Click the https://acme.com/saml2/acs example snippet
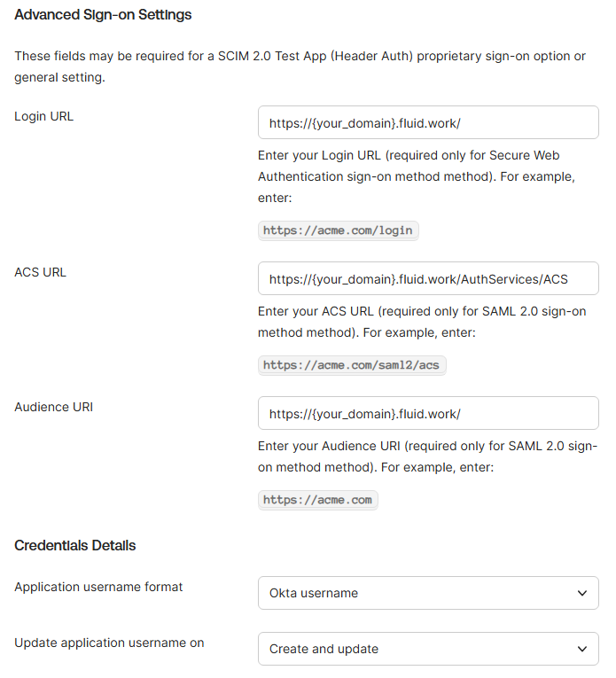This screenshot has height=678, width=616. pos(351,365)
